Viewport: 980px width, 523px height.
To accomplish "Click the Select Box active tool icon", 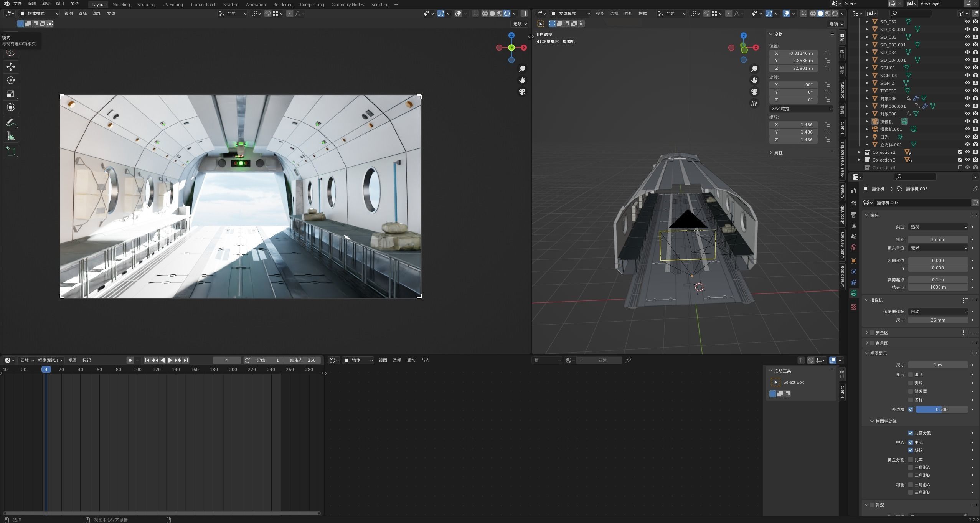I will tap(775, 382).
